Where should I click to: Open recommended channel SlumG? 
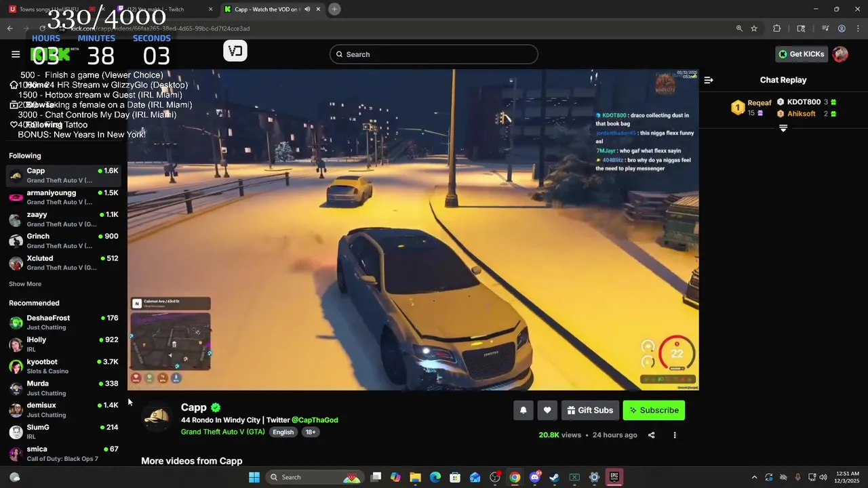[64, 432]
